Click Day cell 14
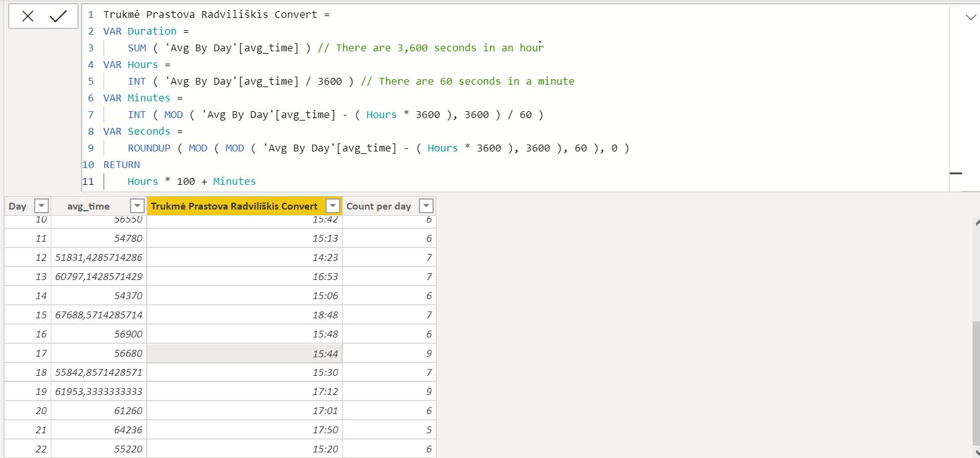This screenshot has width=980, height=458. tap(28, 295)
